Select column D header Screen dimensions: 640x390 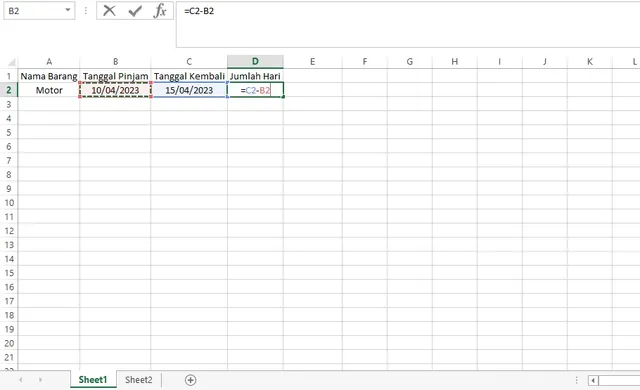pos(255,62)
